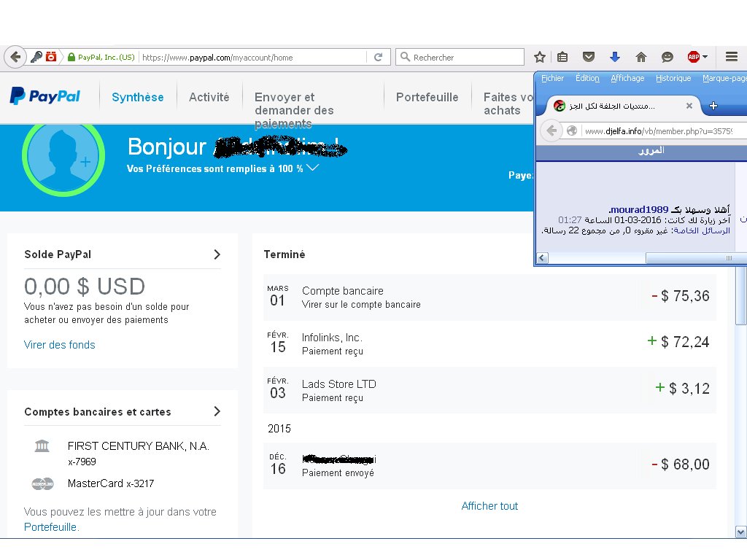Open a new tab in the second window
Screen dimensions: 747x560
[713, 106]
